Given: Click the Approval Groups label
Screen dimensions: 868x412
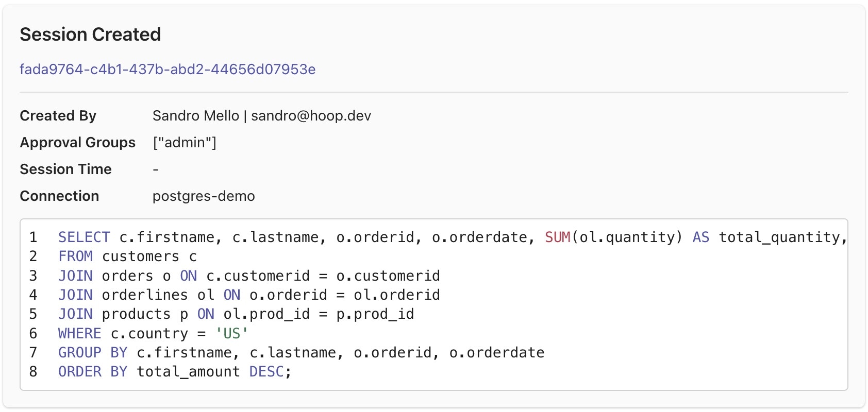Looking at the screenshot, I should click(x=78, y=143).
